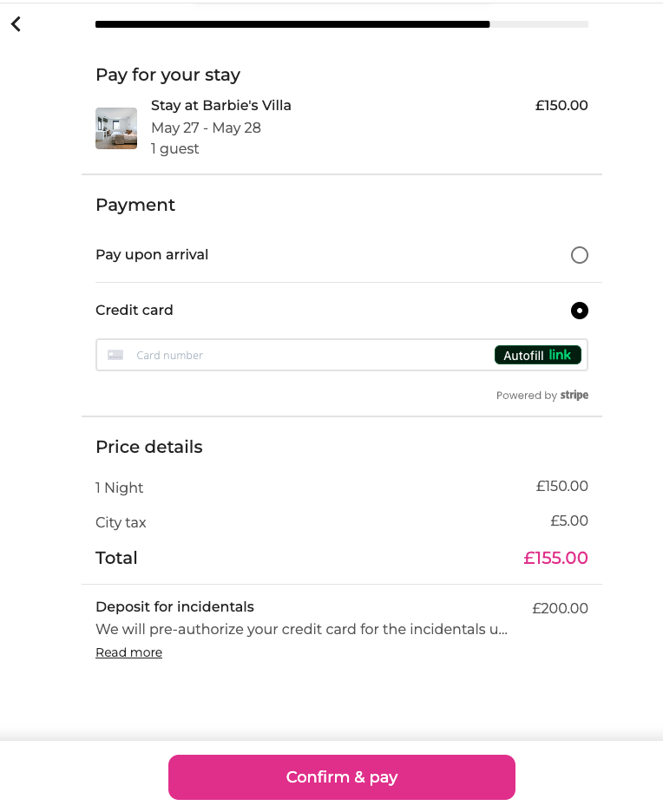
Task: Click the Stay at Barbie's Villa title
Action: tap(221, 106)
